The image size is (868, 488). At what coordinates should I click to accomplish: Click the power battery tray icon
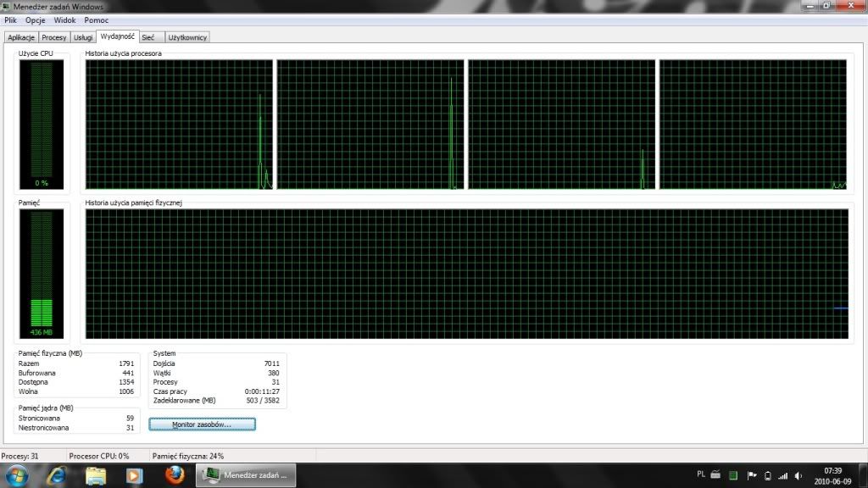coord(768,476)
